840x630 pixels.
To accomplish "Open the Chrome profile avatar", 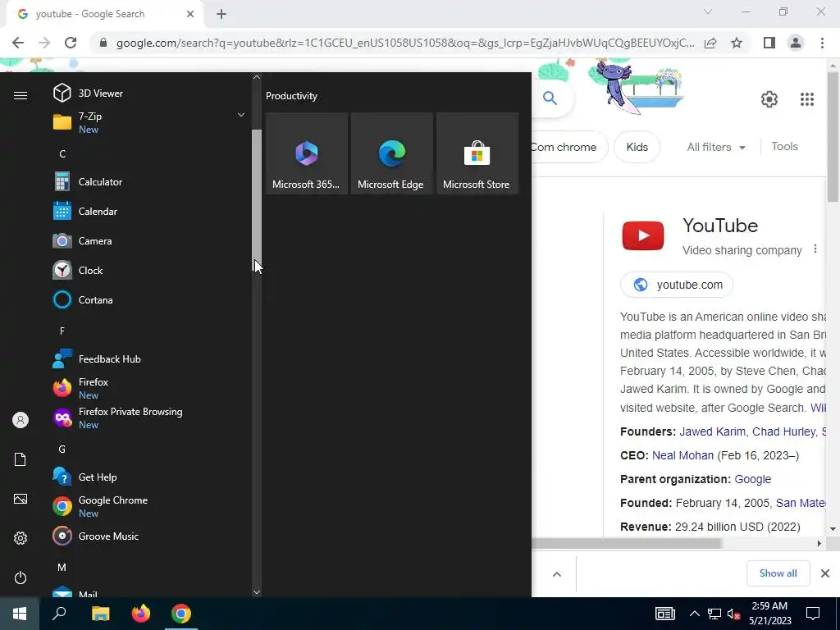I will tap(796, 43).
